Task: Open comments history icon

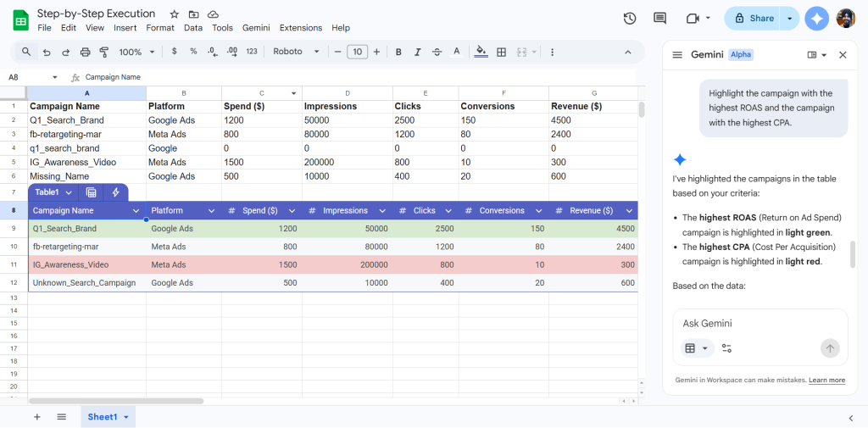Action: click(x=660, y=18)
